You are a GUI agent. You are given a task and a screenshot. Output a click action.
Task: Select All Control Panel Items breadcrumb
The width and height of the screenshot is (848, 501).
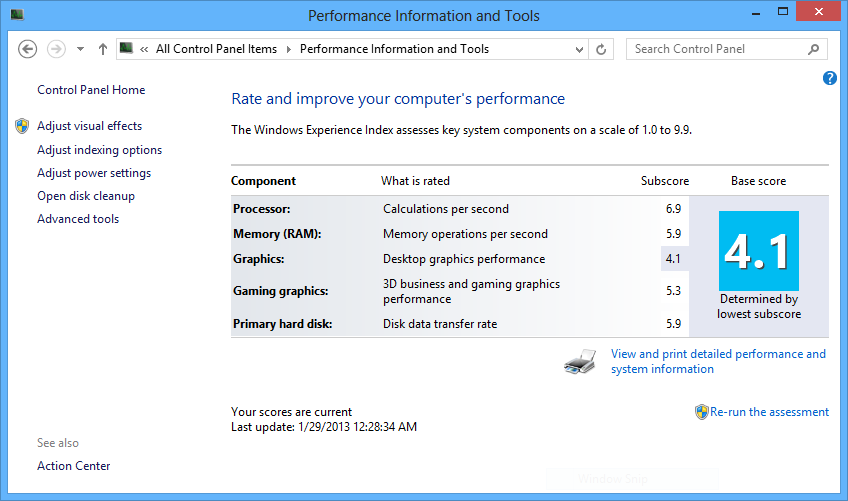[216, 49]
